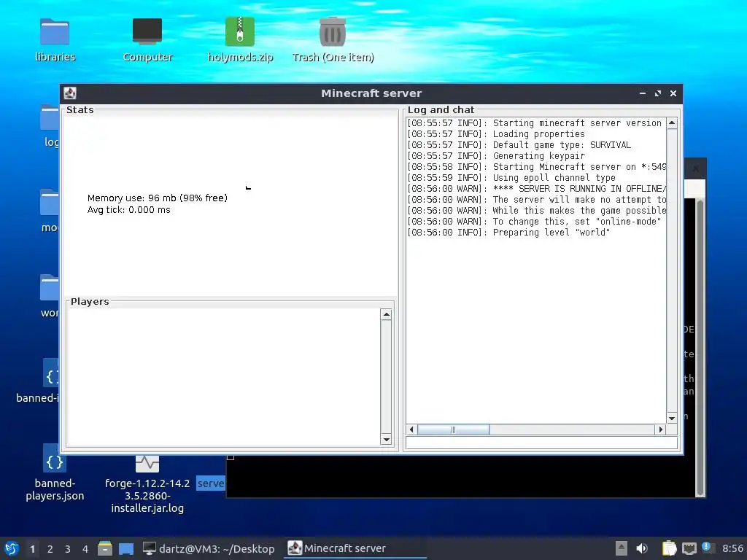Open the start menu in the taskbar
747x560 pixels.
click(x=12, y=548)
